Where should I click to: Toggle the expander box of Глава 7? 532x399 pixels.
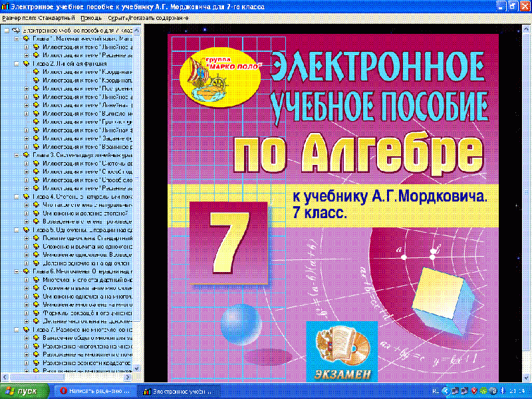(16, 329)
